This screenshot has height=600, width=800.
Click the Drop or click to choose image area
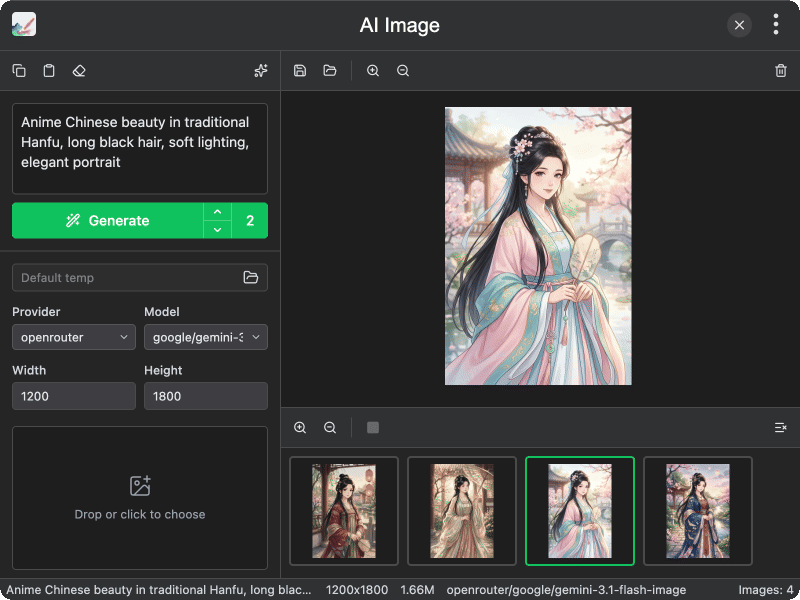pos(140,498)
